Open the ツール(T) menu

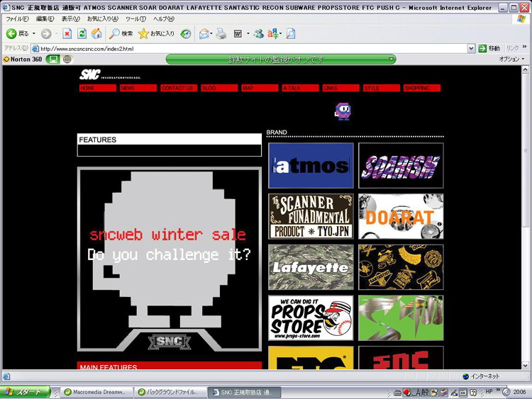tap(135, 19)
